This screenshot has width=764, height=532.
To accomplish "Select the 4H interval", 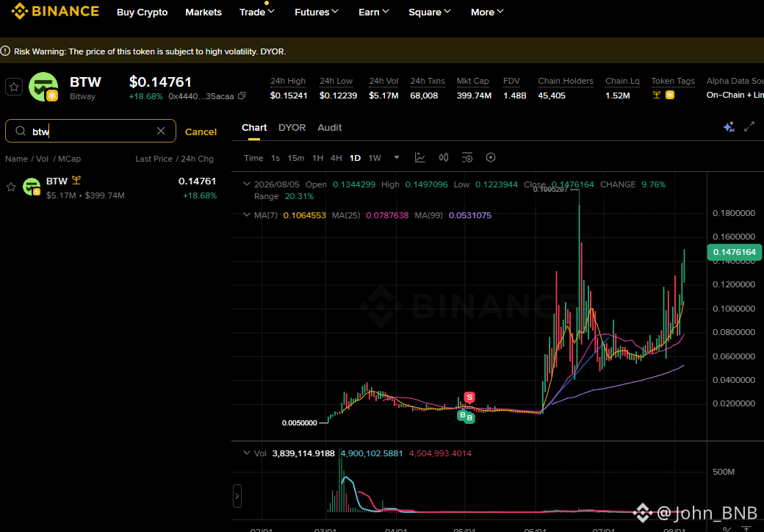I will [x=336, y=158].
